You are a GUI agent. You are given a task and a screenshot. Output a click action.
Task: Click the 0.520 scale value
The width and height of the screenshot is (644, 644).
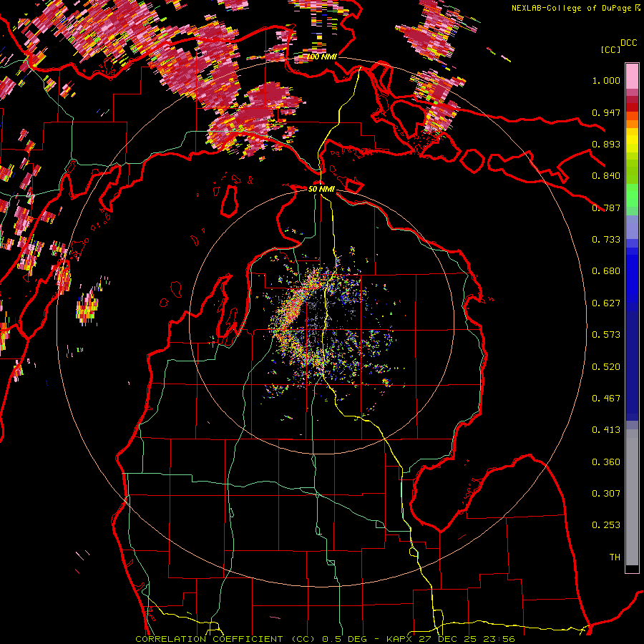606,367
